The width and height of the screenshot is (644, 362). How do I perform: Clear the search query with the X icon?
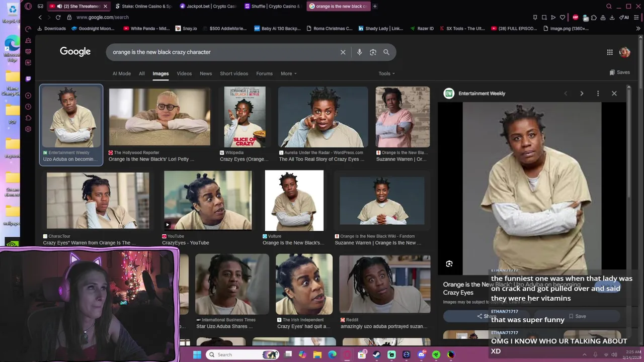click(343, 52)
